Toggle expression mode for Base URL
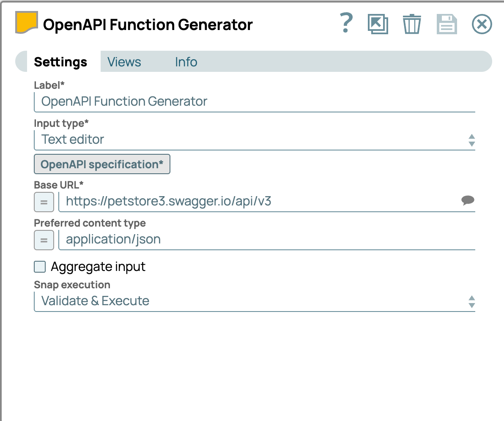Image resolution: width=504 pixels, height=421 pixels. pos(44,202)
